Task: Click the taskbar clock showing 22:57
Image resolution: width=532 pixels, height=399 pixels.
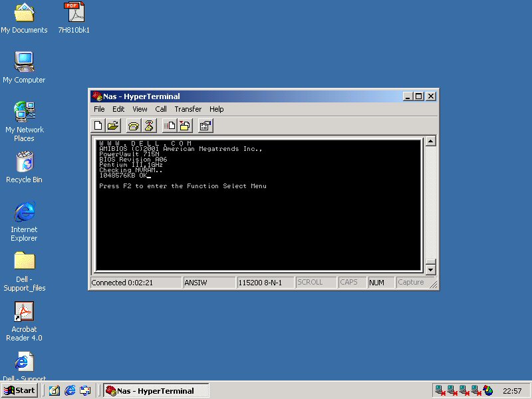Action: [x=512, y=391]
